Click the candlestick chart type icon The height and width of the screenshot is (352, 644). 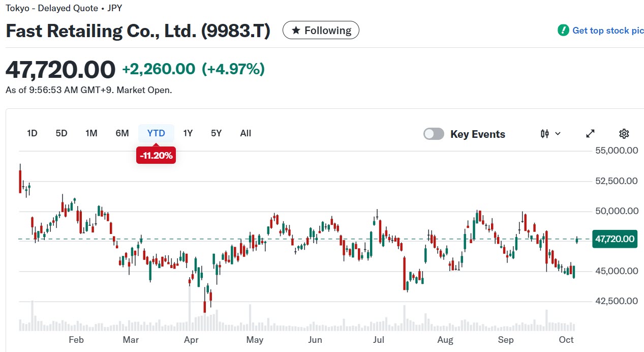click(x=545, y=134)
